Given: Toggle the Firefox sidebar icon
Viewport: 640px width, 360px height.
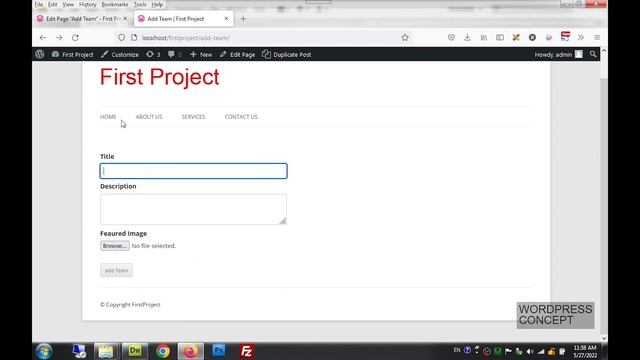Looking at the screenshot, I should pyautogui.click(x=500, y=38).
